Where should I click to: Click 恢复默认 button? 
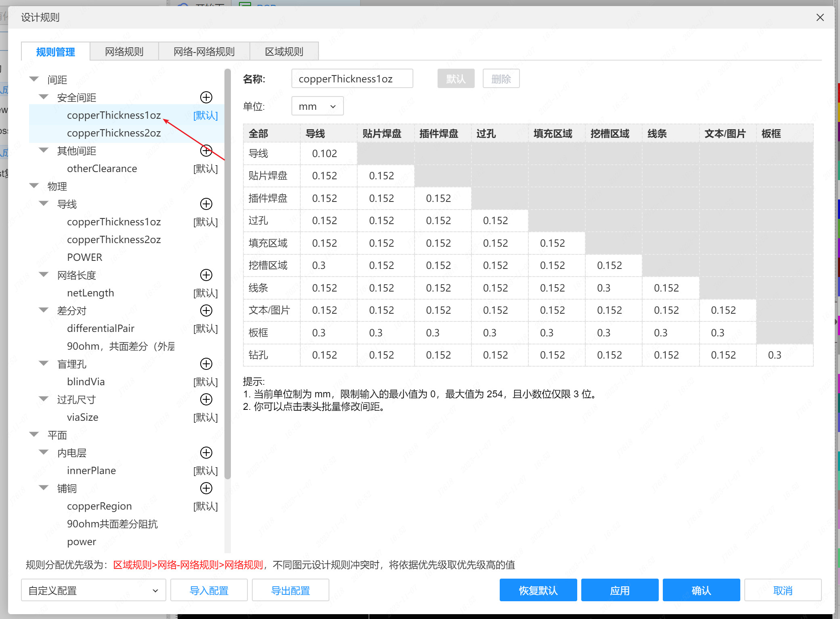tap(538, 590)
